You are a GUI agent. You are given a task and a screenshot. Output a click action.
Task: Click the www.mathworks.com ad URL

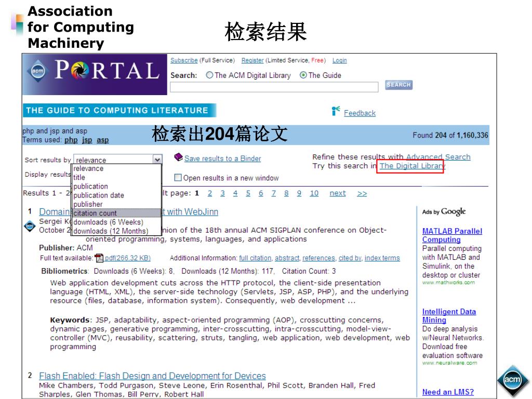(x=448, y=282)
